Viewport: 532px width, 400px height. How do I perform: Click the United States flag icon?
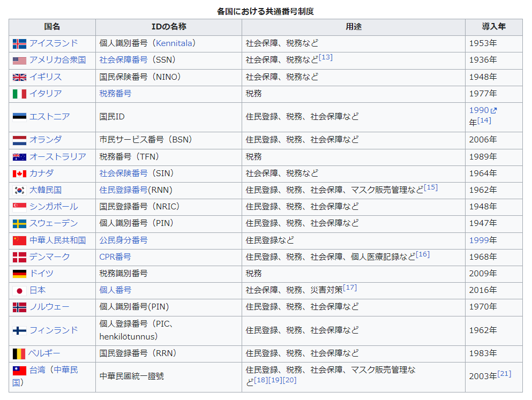pos(19,61)
